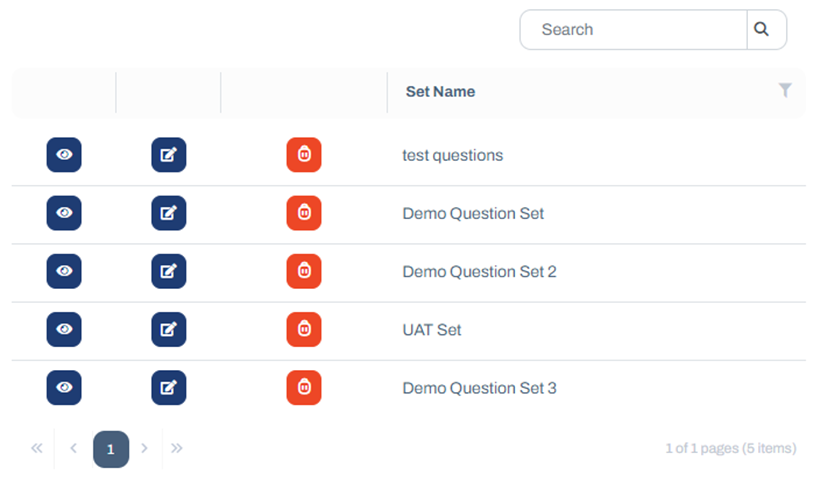Edit Demo Question Set 3
Viewport: 813px width, 482px height.
[169, 388]
